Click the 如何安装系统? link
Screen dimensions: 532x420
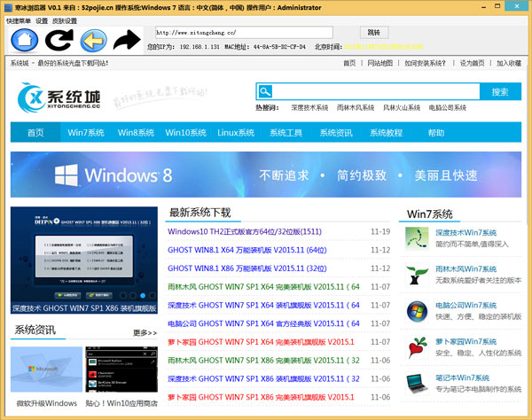tap(425, 63)
